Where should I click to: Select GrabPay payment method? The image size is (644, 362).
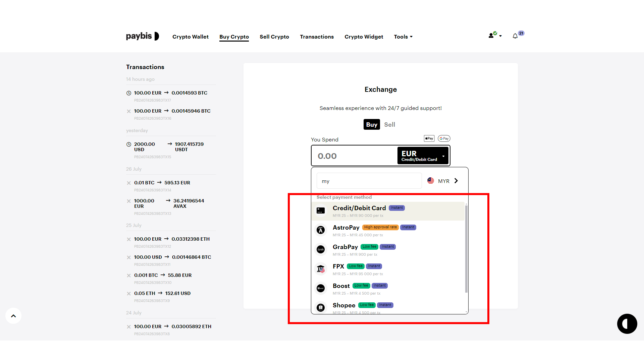pyautogui.click(x=388, y=250)
